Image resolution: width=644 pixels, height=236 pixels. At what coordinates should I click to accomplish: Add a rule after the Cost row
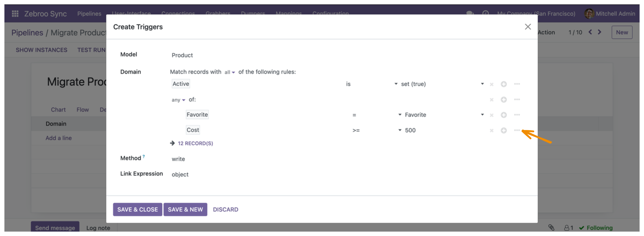(x=503, y=130)
